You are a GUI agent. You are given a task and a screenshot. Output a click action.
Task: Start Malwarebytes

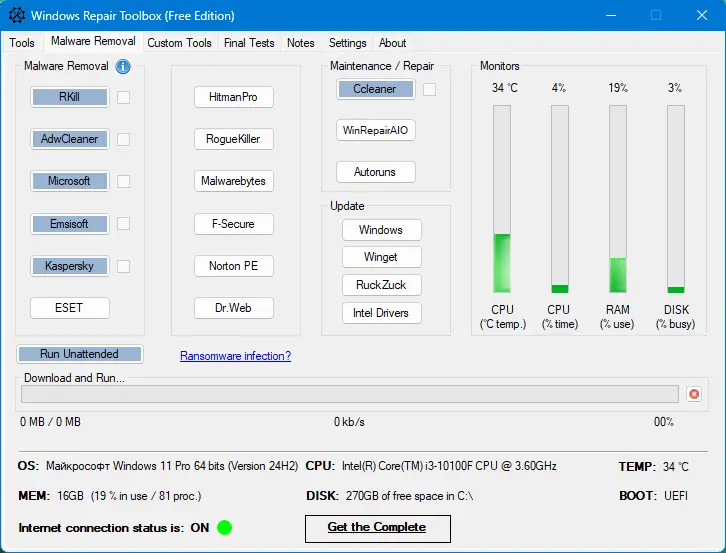233,181
